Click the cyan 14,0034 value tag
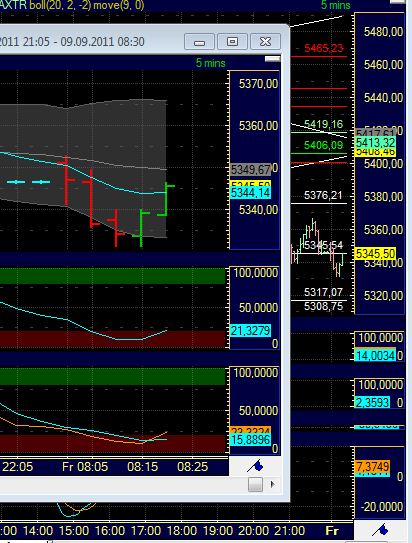The image size is (412, 543). 376,355
